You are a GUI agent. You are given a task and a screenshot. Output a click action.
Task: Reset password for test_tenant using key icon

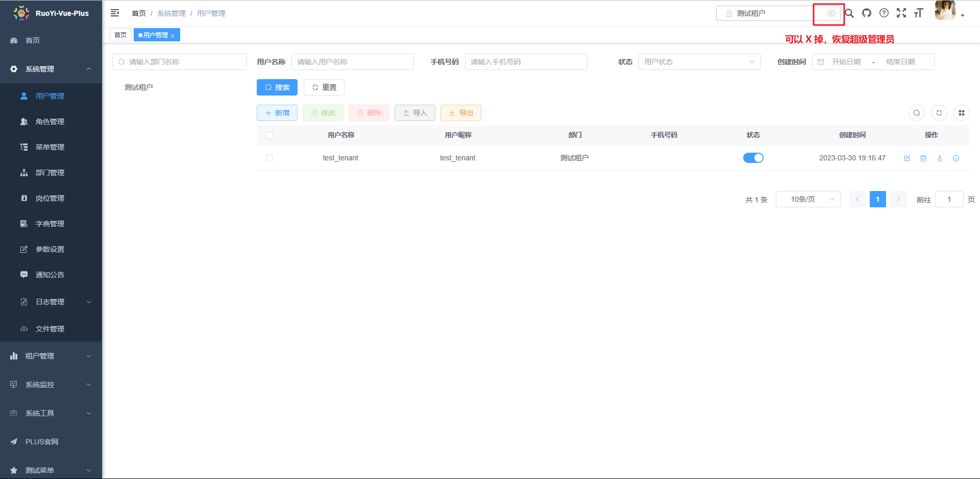point(940,158)
